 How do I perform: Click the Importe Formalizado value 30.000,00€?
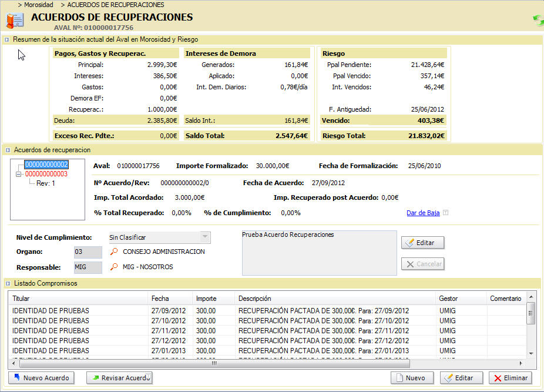[273, 166]
